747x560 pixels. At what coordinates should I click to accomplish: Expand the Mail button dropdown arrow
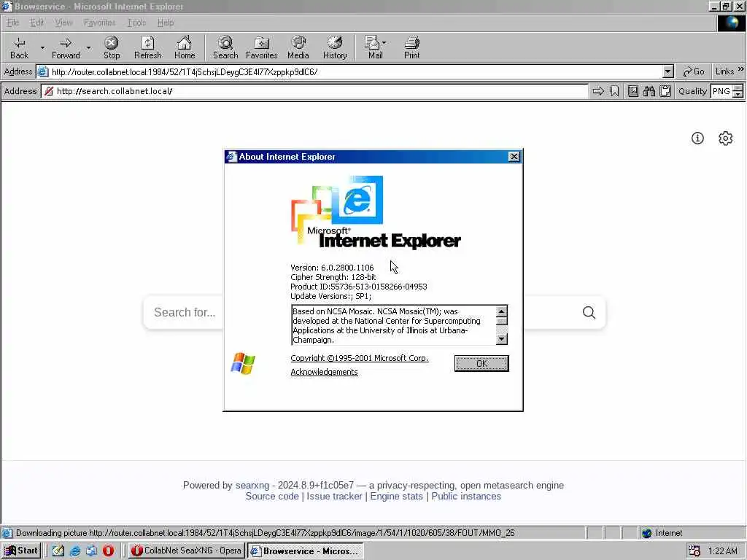pyautogui.click(x=384, y=43)
